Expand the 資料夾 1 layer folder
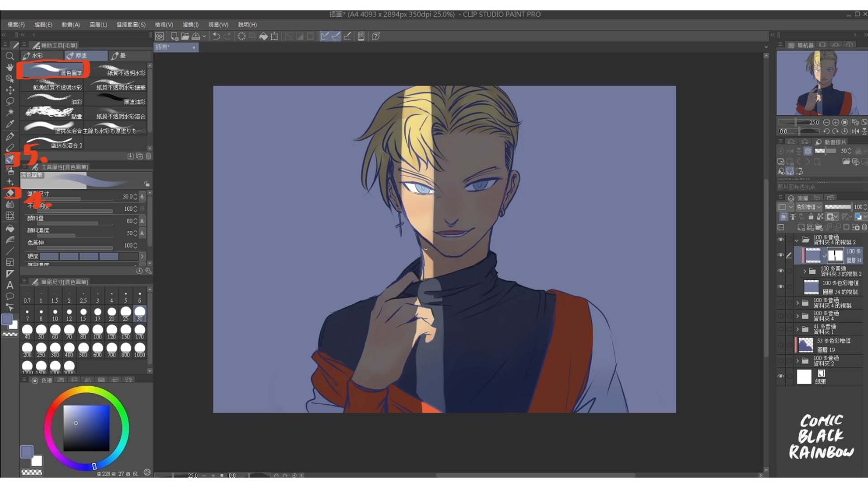Screen dimensions: 868x488 [x=797, y=329]
